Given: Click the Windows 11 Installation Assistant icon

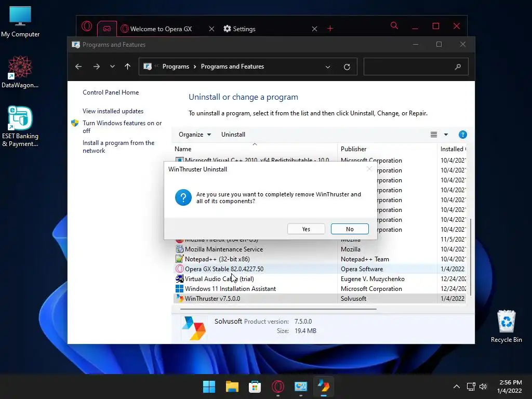Looking at the screenshot, I should 179,288.
